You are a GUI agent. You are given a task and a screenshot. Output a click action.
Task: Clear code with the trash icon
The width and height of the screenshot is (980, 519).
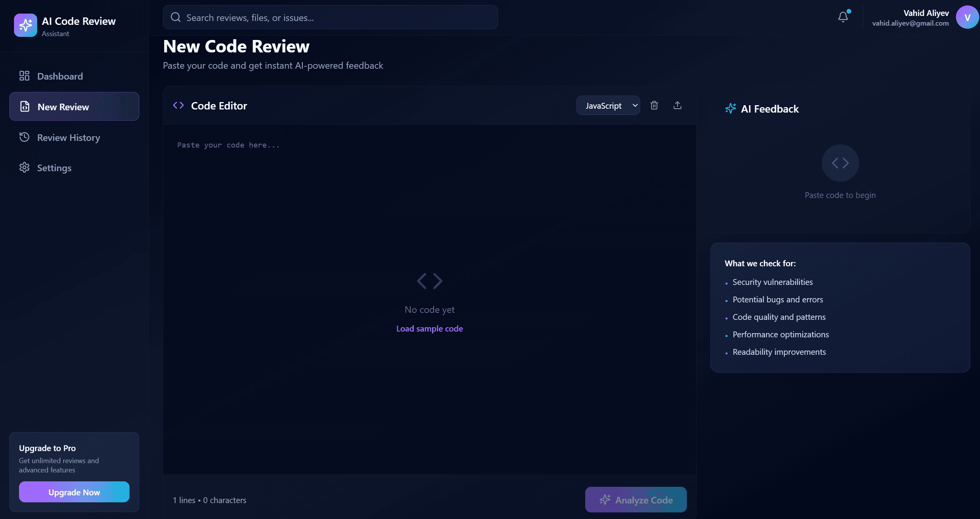click(x=654, y=105)
